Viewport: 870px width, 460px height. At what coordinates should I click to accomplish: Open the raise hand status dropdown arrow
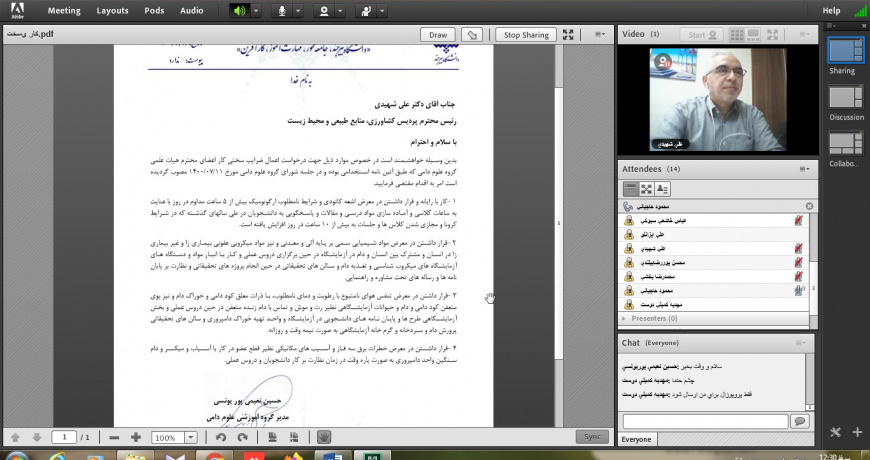tap(382, 11)
